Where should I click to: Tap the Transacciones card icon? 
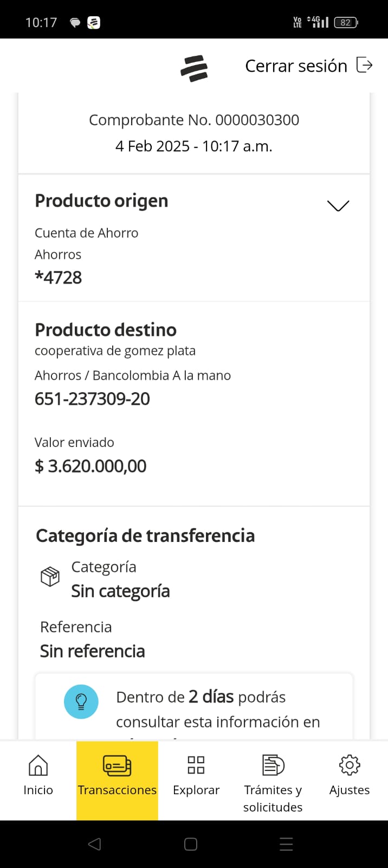[x=117, y=765]
